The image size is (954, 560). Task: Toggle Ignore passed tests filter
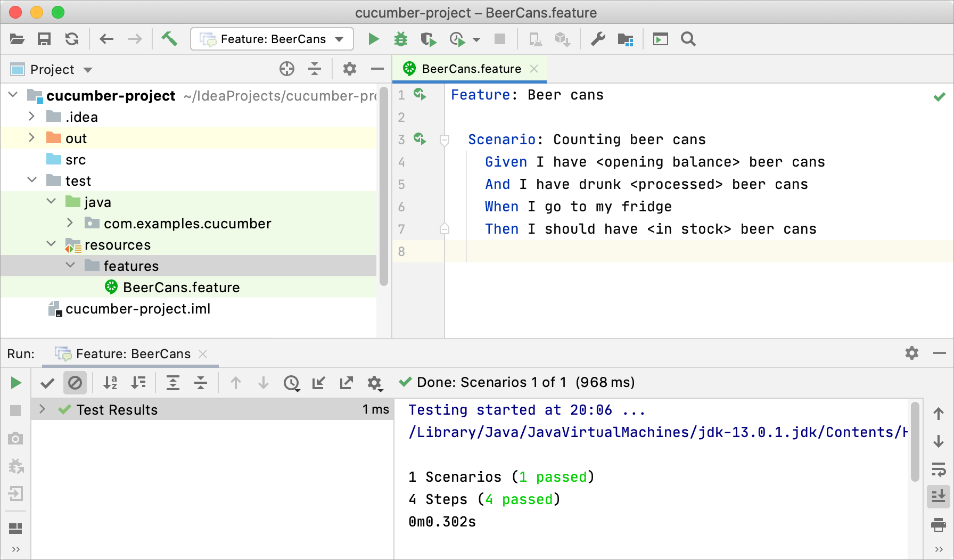[75, 383]
